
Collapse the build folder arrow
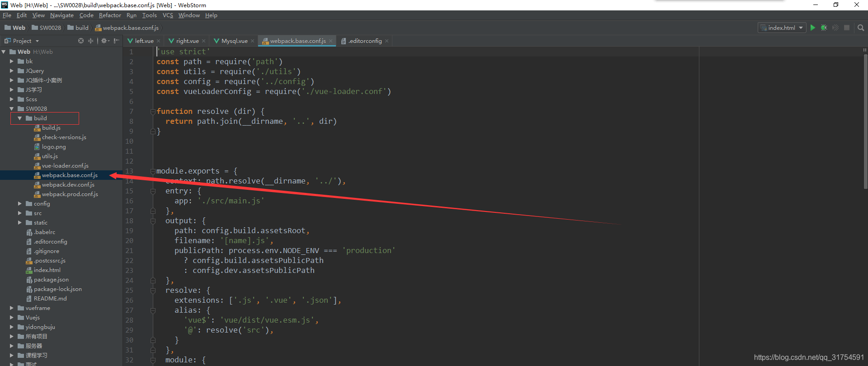tap(19, 118)
